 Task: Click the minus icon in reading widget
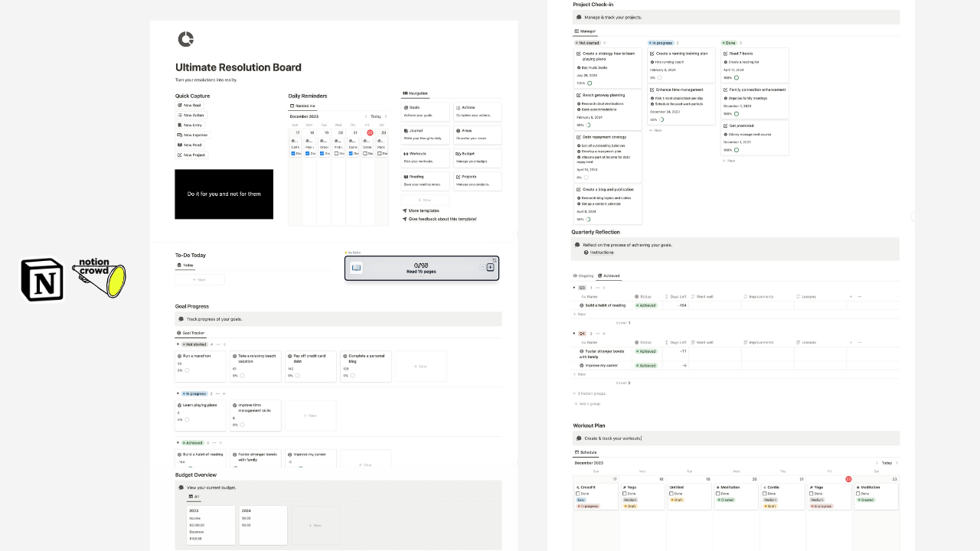[x=482, y=267]
